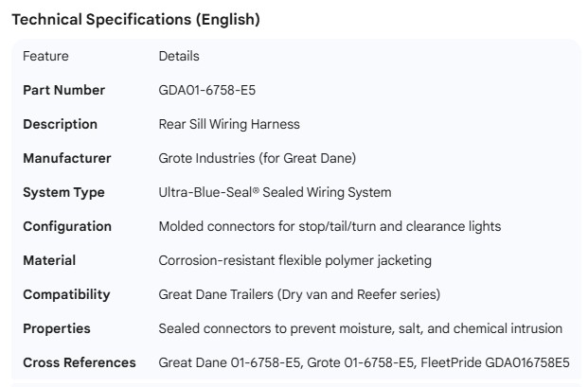The height and width of the screenshot is (387, 588).
Task: Click the Feature column header
Action: click(45, 57)
